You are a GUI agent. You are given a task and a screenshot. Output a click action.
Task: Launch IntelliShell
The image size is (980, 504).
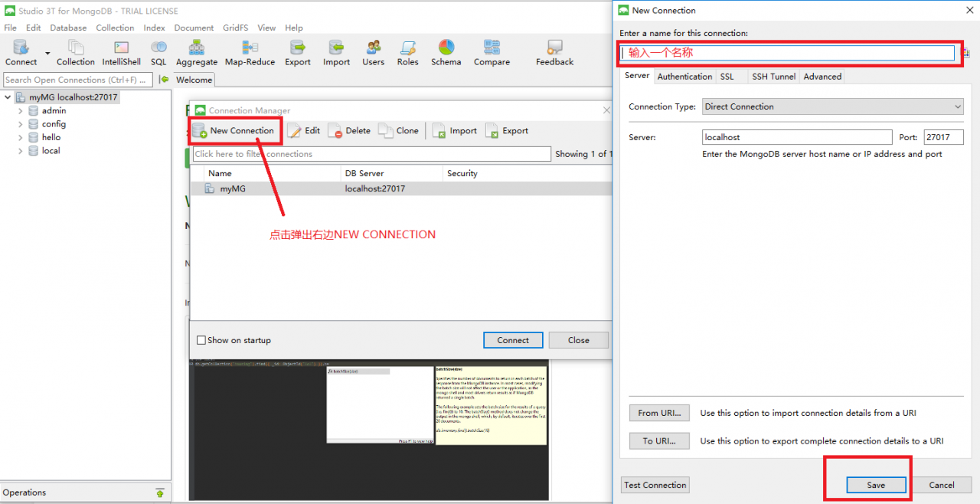pyautogui.click(x=121, y=52)
